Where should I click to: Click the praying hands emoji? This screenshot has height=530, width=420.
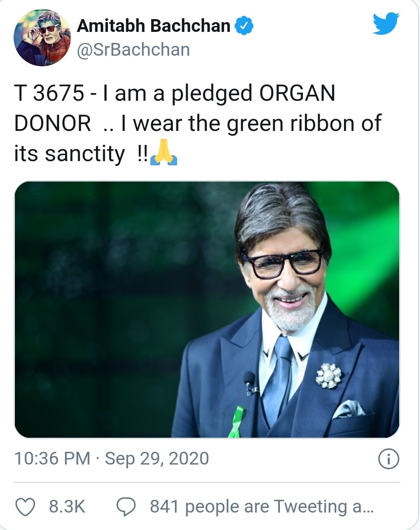pos(164,153)
